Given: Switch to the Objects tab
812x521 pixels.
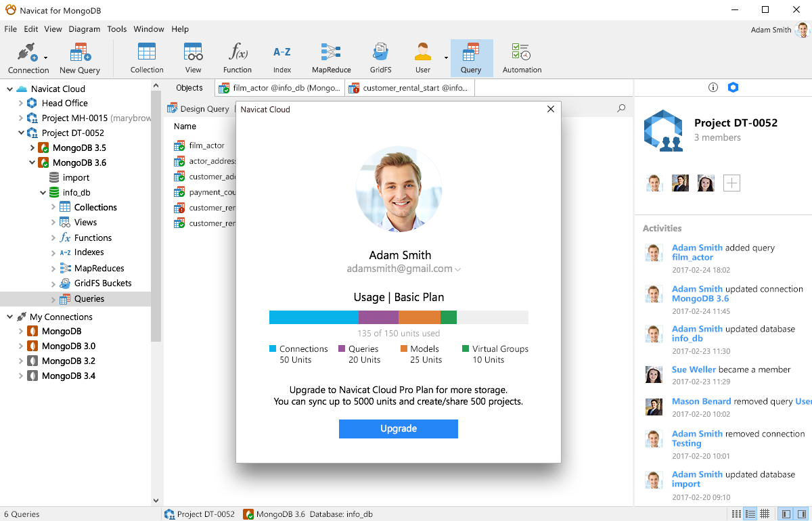Looking at the screenshot, I should (189, 88).
